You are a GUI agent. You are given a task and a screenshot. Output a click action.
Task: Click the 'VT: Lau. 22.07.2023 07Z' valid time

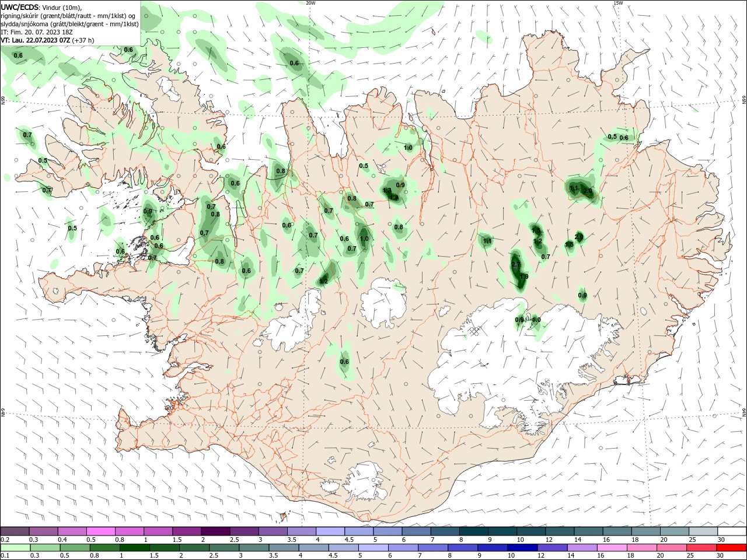click(x=36, y=40)
